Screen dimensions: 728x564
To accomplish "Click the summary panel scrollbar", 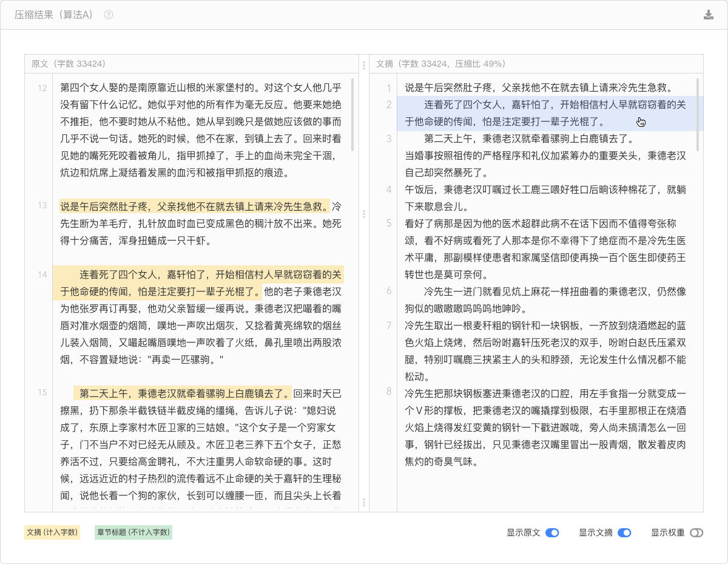I will point(698,114).
